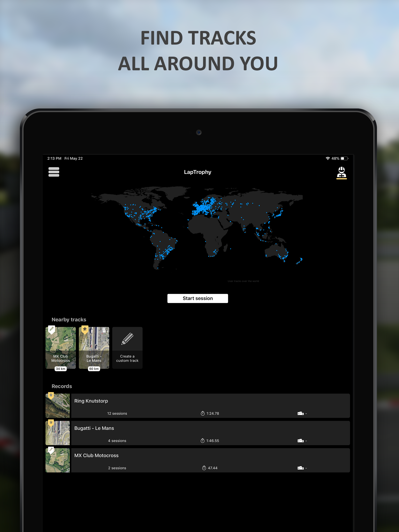The height and width of the screenshot is (532, 399).
Task: Click the 34 km distance badge
Action: (x=61, y=369)
